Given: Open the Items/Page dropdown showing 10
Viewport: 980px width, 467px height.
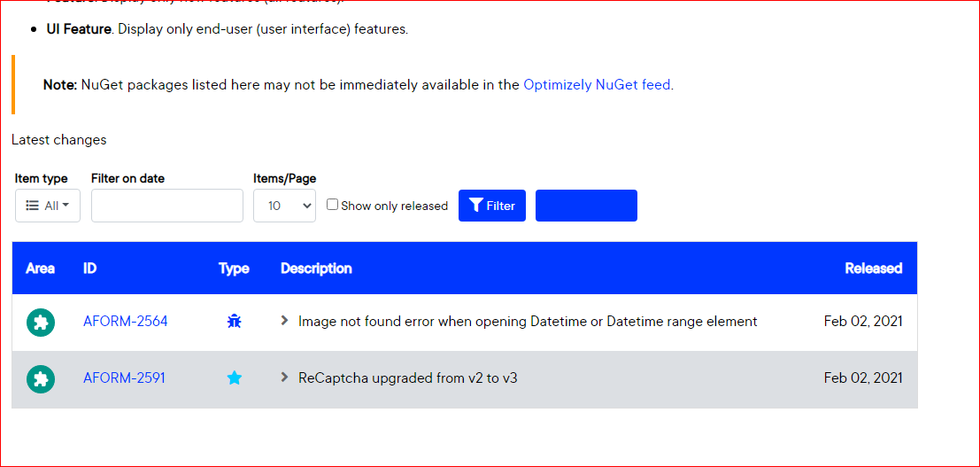Looking at the screenshot, I should click(x=284, y=206).
